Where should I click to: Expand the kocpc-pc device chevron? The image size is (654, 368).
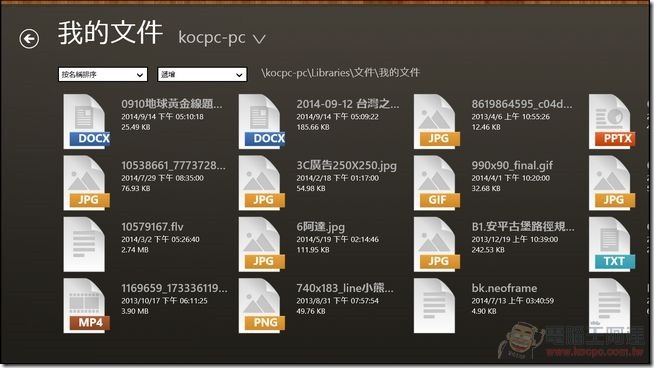pos(259,39)
